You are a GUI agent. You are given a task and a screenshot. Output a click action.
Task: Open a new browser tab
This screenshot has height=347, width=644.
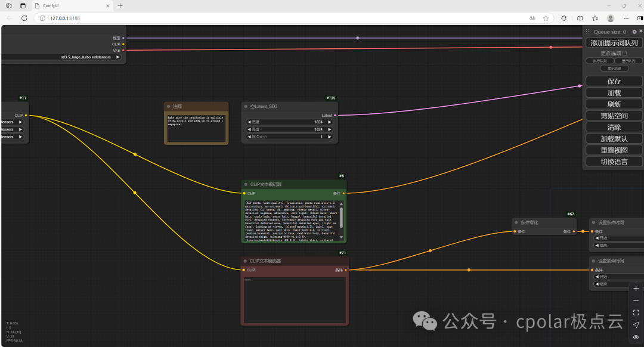[120, 6]
